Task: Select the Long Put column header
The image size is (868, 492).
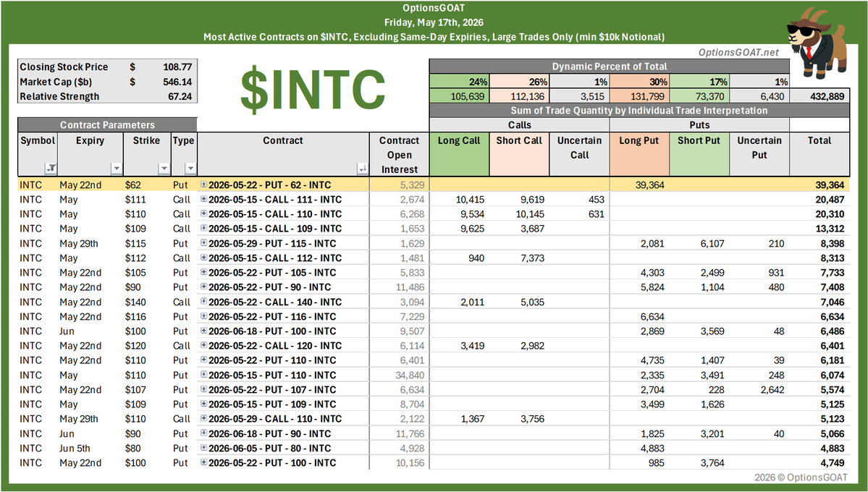Action: 639,154
